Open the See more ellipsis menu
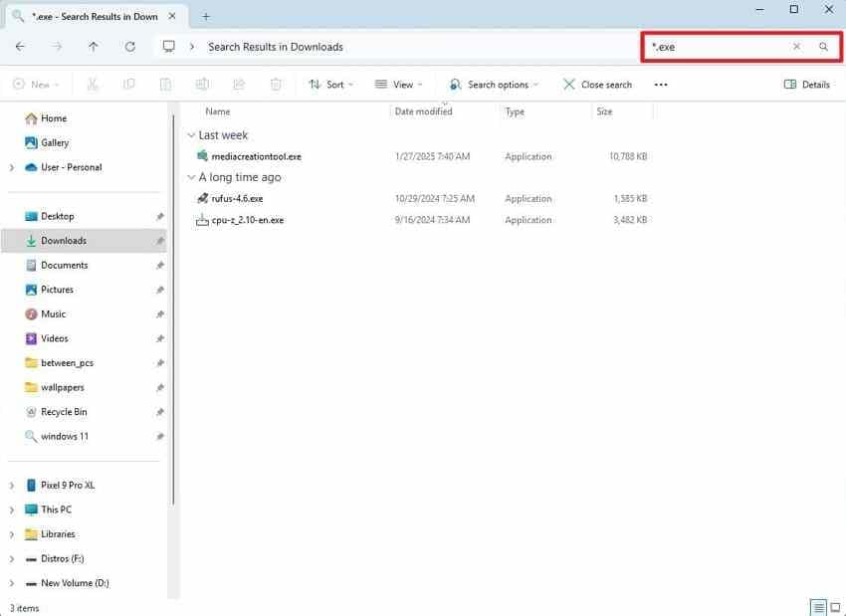846x616 pixels. [661, 85]
